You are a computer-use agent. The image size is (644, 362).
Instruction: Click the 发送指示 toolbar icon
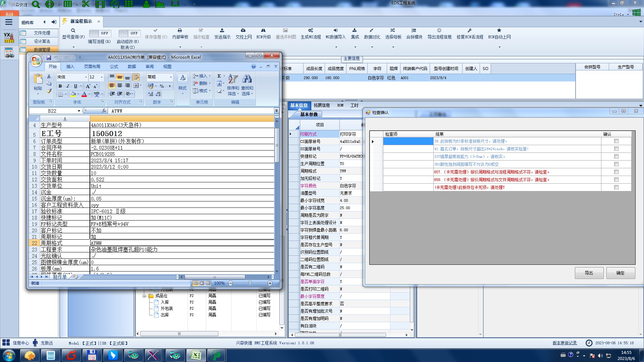[222, 31]
